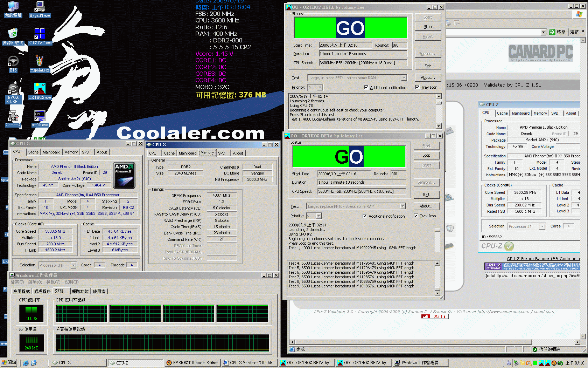Click Exit button in lower ORTHOS window
This screenshot has width=588, height=368.
(x=426, y=195)
